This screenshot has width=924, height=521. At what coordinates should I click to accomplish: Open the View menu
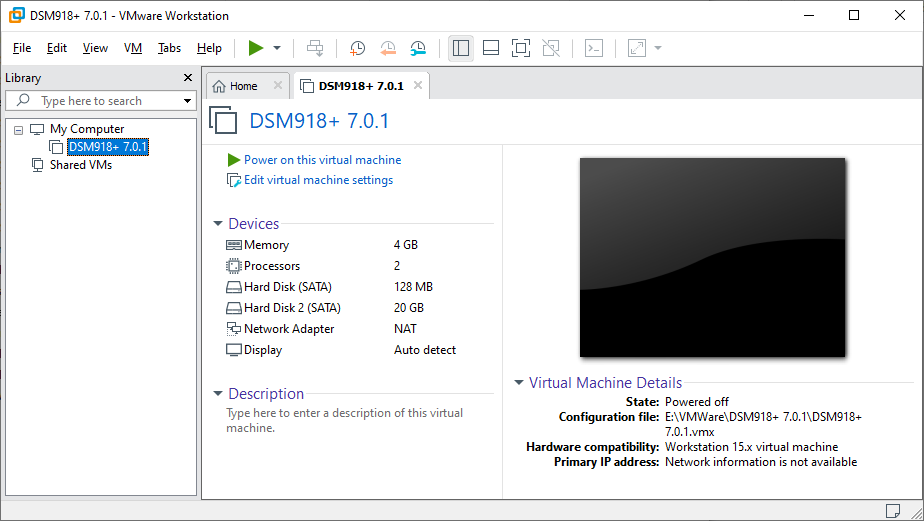[95, 48]
